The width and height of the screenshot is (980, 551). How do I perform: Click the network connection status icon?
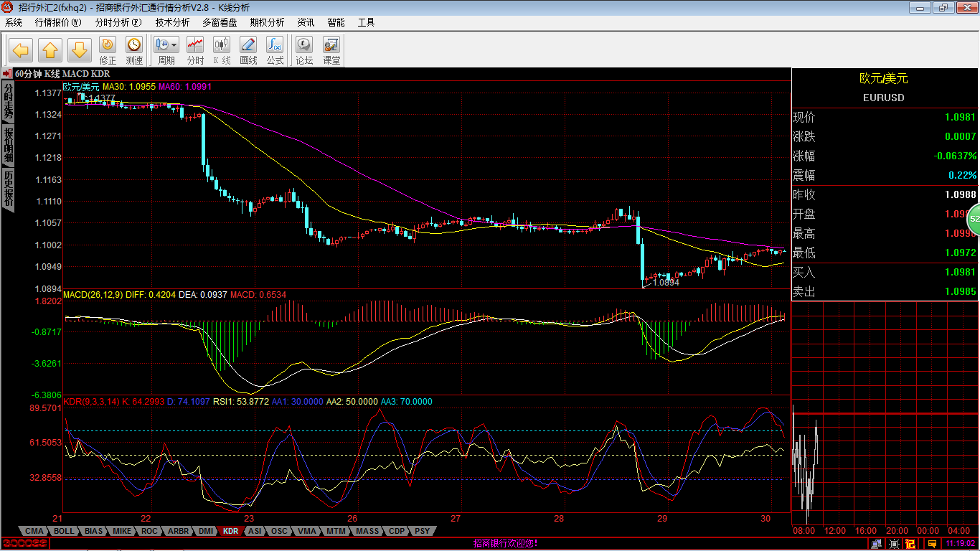tap(876, 544)
